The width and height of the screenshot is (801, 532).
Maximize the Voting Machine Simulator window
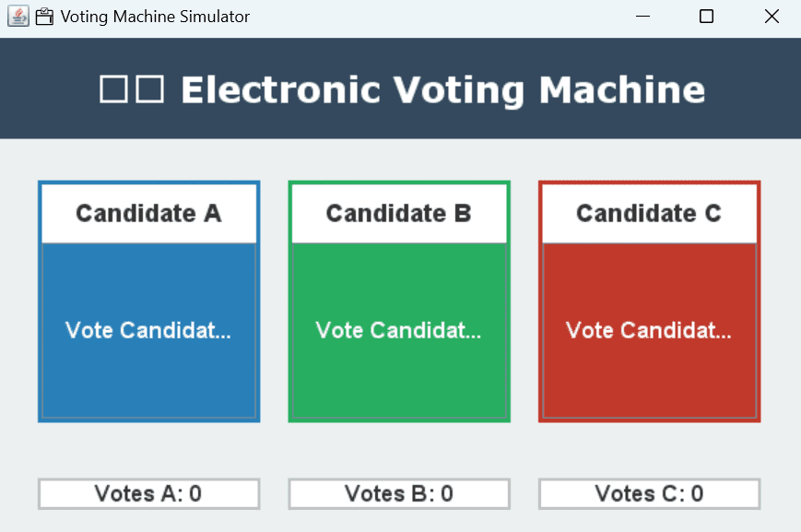pyautogui.click(x=706, y=17)
